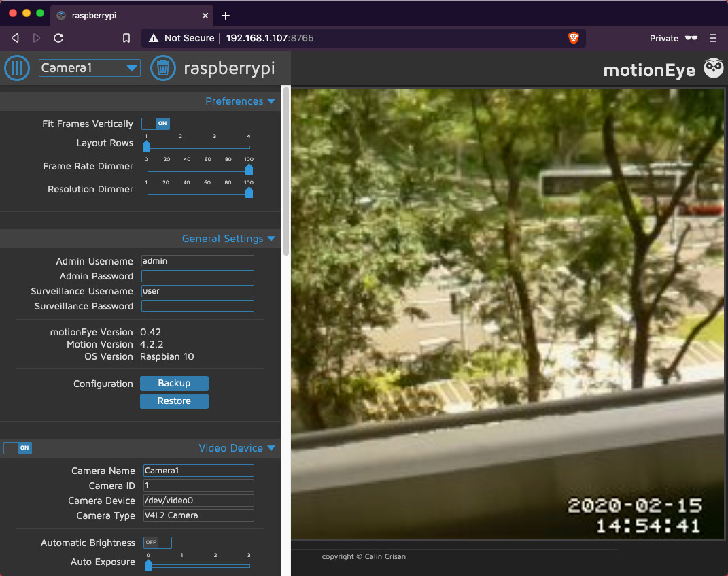Disable Fit Frames Vertically

pos(155,123)
